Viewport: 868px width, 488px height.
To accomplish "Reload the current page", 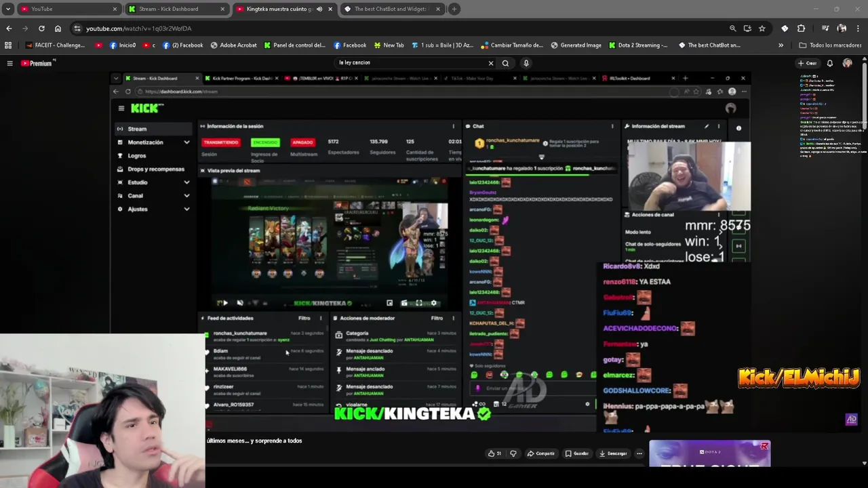I will 41,28.
